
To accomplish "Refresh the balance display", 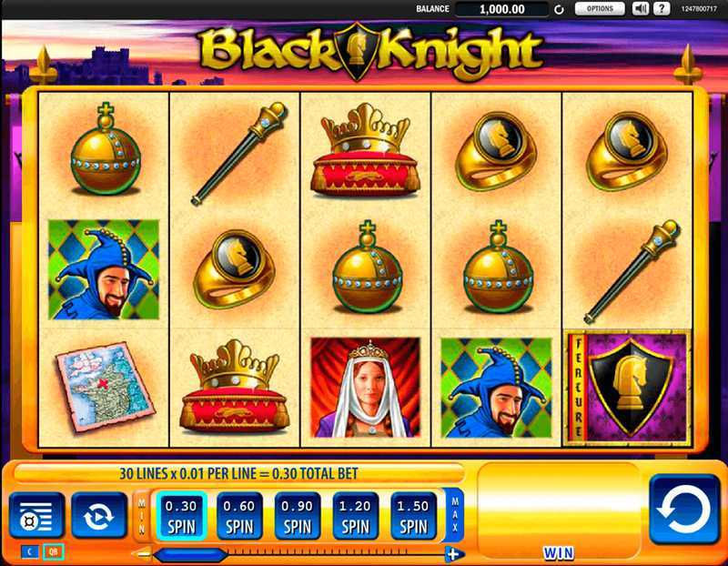I will (560, 9).
